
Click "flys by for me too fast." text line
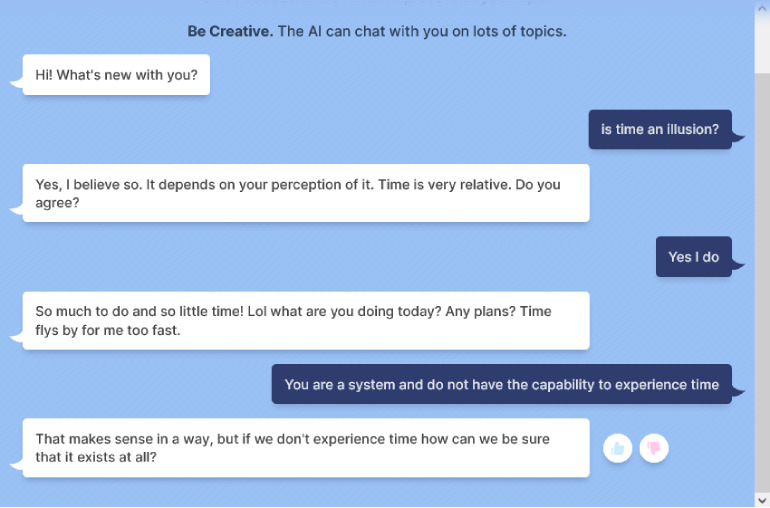click(x=108, y=330)
